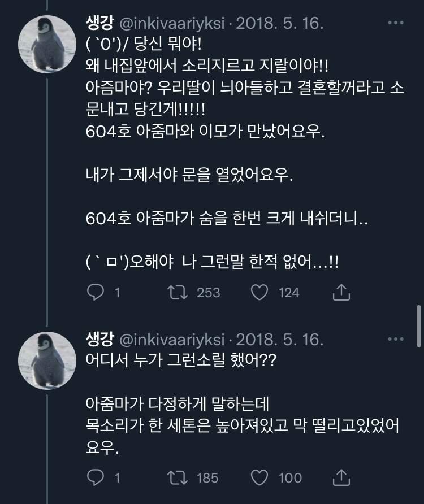Share the first tweet via share icon

(x=341, y=292)
